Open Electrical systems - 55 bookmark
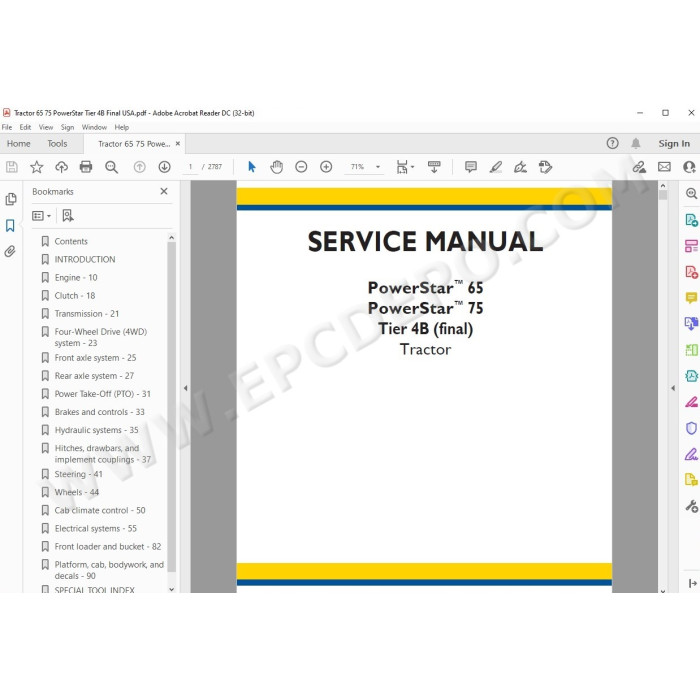This screenshot has height=700, width=700. 96,529
